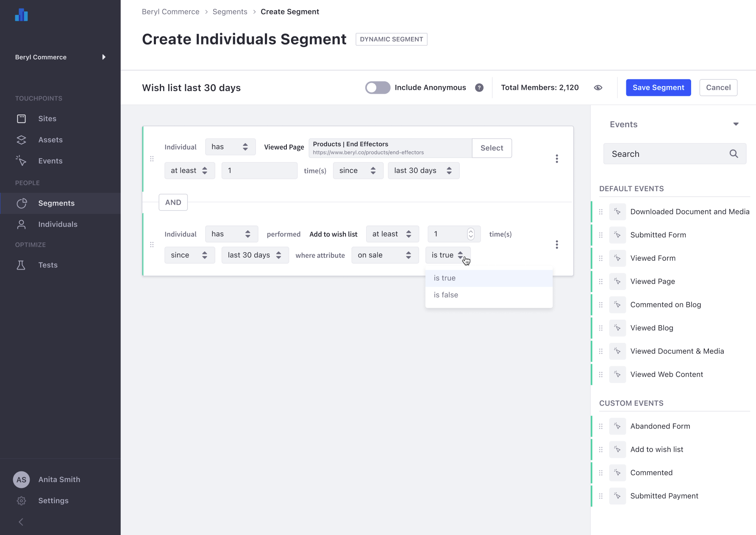The height and width of the screenshot is (535, 756).
Task: Open the three-dot menu for Viewed Page criterion
Action: point(556,159)
